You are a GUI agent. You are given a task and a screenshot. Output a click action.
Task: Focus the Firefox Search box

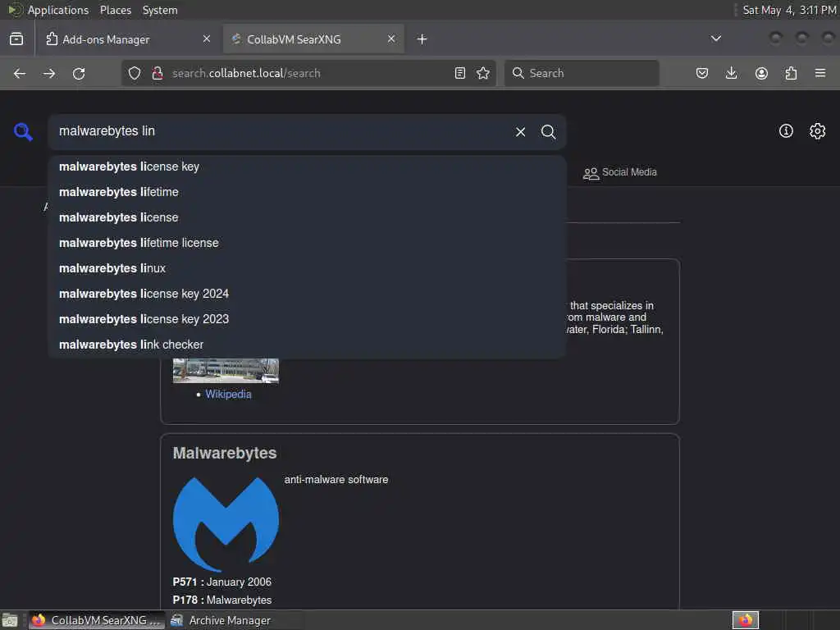point(582,73)
